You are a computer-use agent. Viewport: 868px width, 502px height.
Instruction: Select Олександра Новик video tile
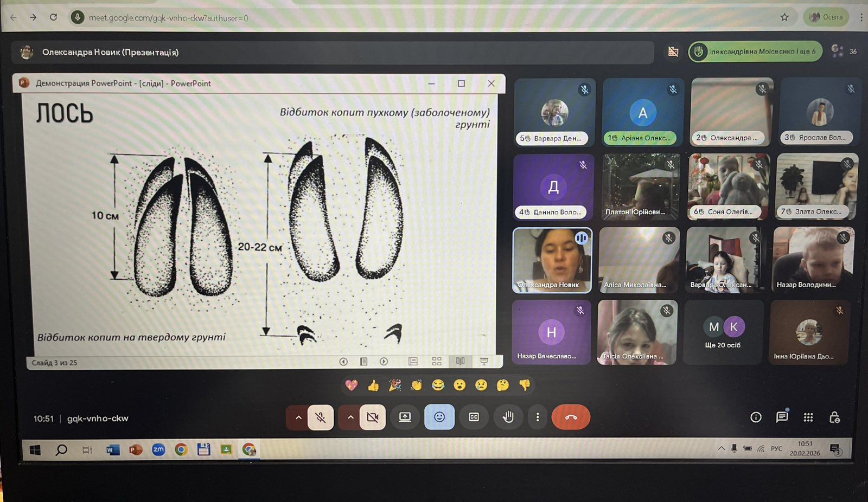coord(552,260)
